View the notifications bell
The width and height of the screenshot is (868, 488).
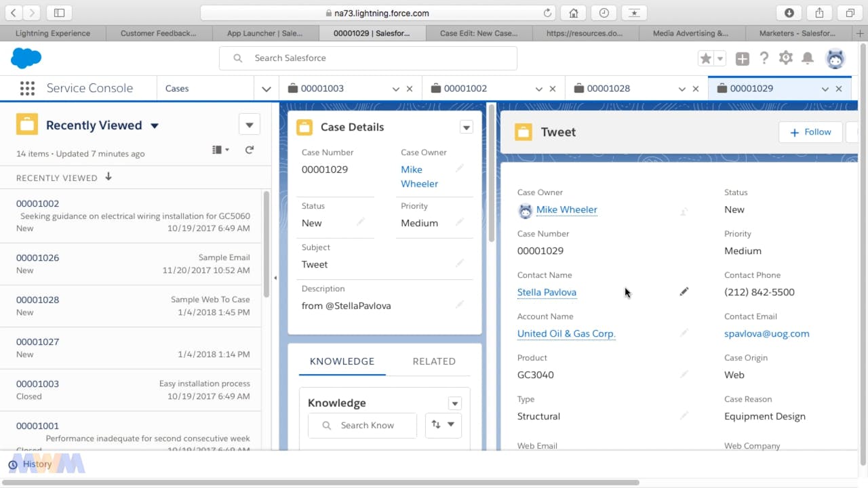[x=808, y=58]
